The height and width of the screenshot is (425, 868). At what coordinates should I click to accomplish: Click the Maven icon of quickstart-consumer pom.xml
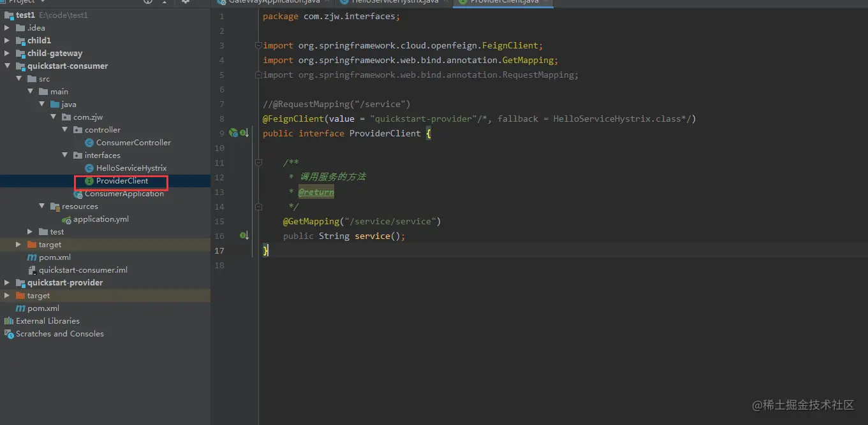click(32, 257)
